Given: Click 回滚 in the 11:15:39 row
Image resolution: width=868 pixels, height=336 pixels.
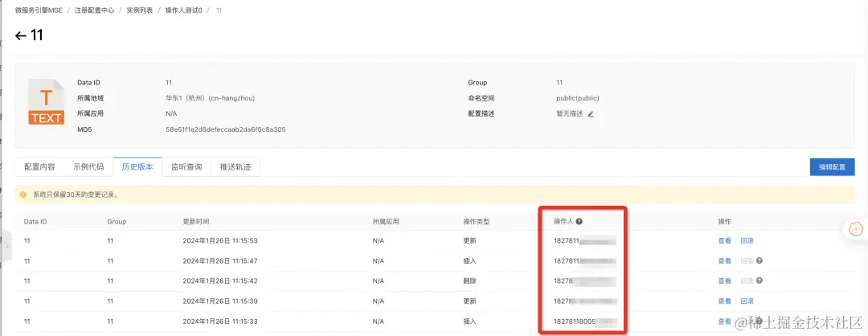Looking at the screenshot, I should click(747, 301).
